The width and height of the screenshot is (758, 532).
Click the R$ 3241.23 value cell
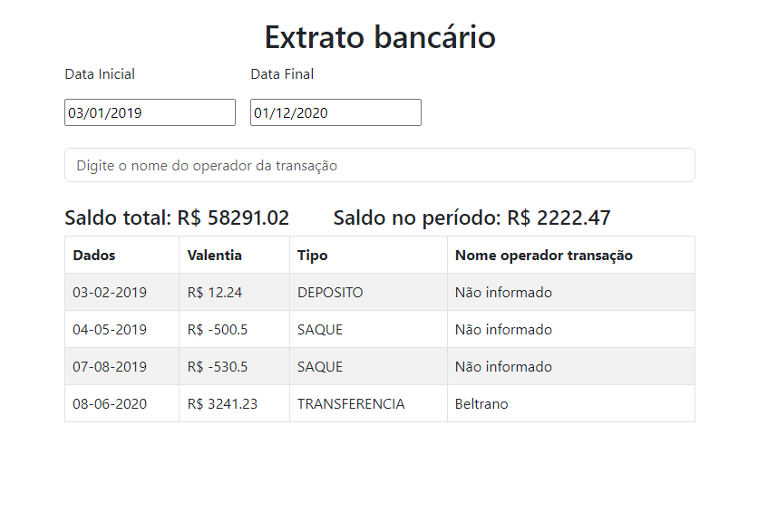click(x=219, y=402)
